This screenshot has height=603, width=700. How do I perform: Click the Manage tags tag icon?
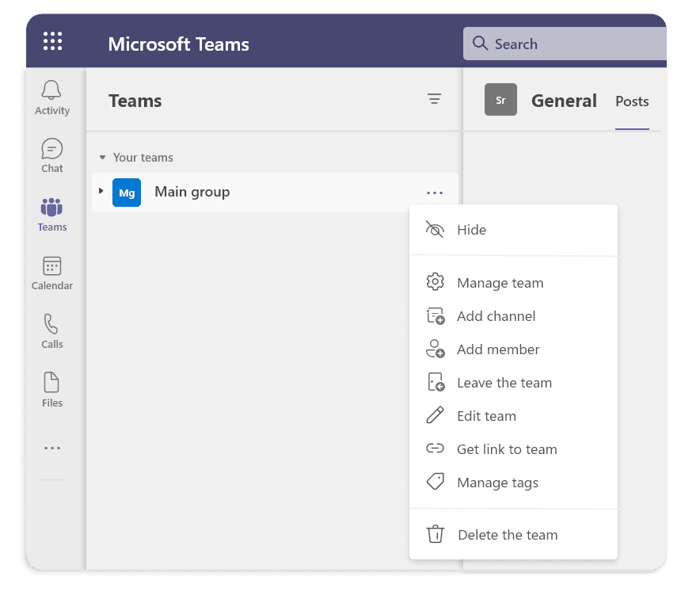(x=436, y=482)
